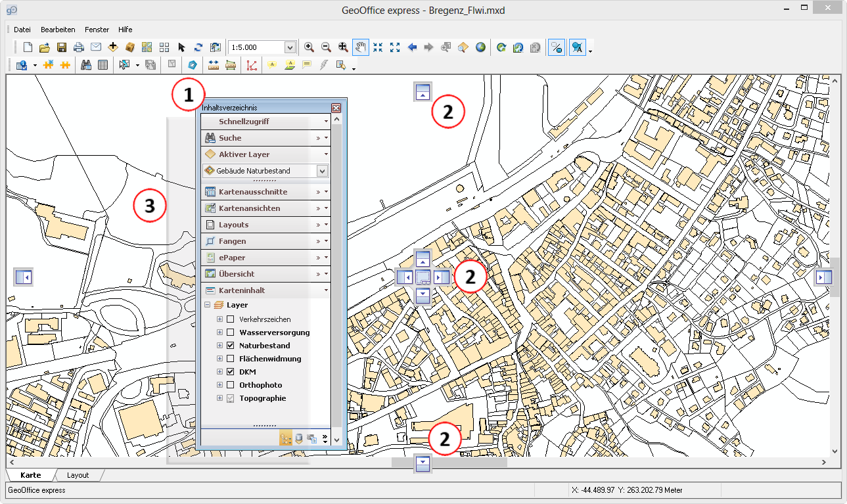Go back to previous extent arrow
Image resolution: width=847 pixels, height=504 pixels.
click(x=413, y=47)
